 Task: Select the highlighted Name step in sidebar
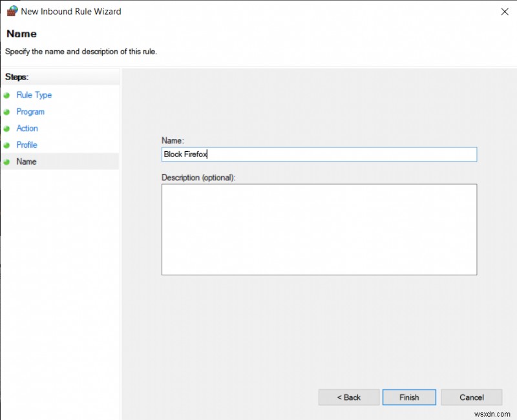point(26,162)
